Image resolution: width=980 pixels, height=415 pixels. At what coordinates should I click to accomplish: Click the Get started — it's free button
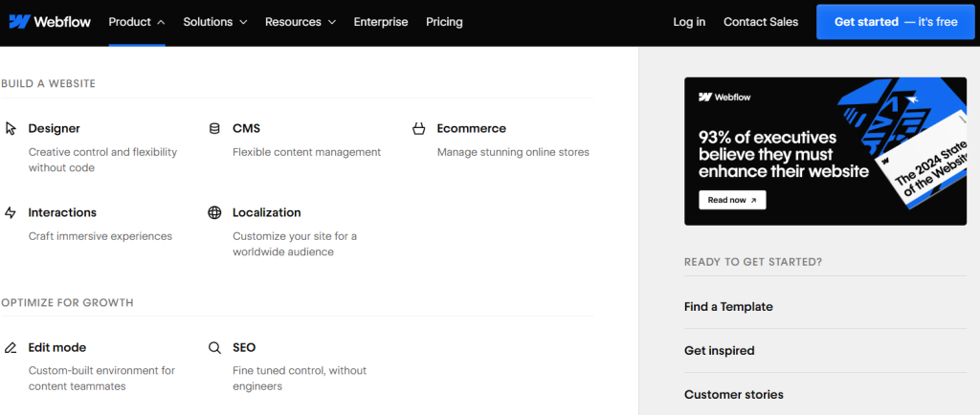coord(896,22)
